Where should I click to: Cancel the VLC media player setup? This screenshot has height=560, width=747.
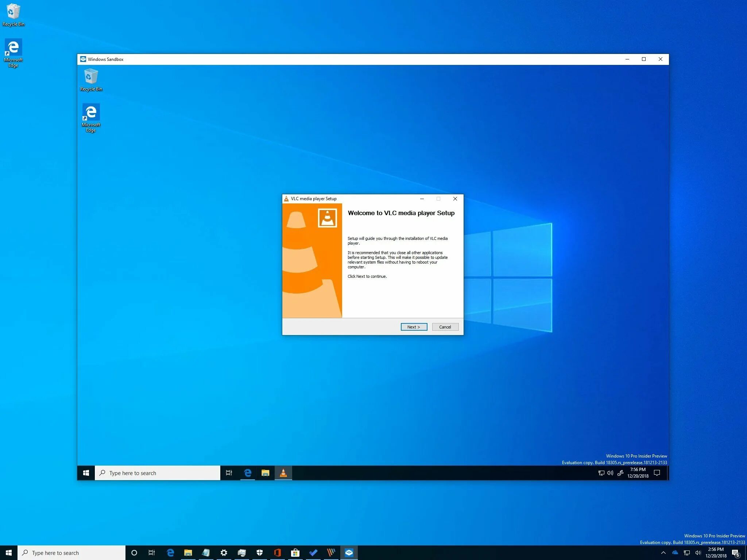pos(445,327)
